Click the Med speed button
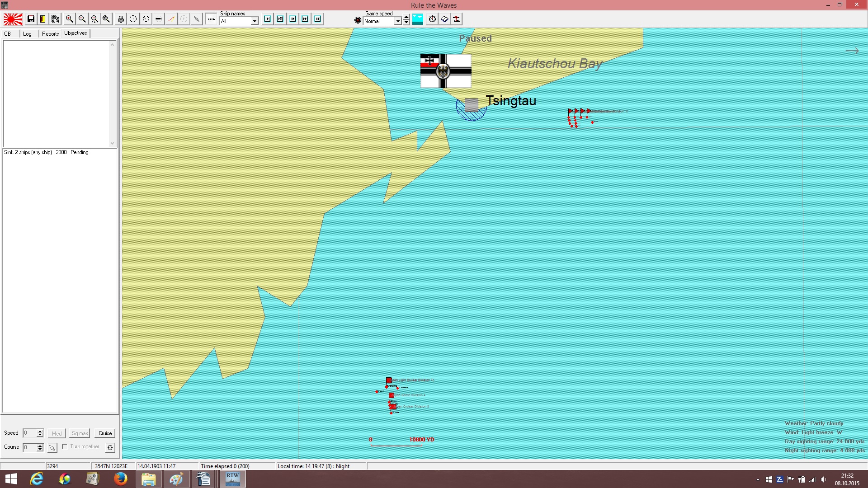This screenshot has height=488, width=868. 57,433
